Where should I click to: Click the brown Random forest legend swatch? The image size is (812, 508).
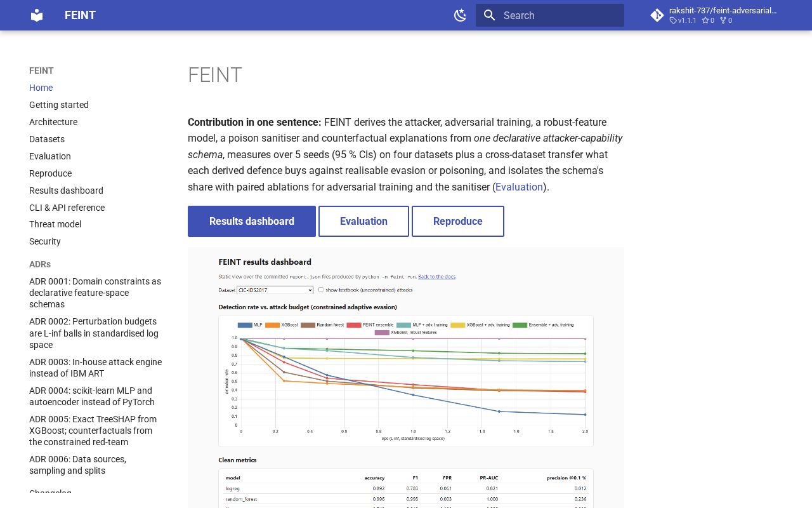[x=308, y=325]
